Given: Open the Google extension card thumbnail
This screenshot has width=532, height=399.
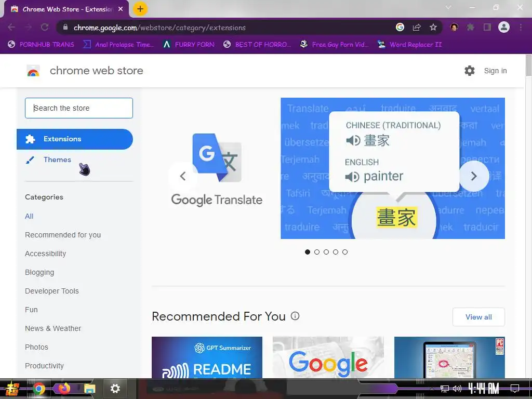Looking at the screenshot, I should 328,357.
